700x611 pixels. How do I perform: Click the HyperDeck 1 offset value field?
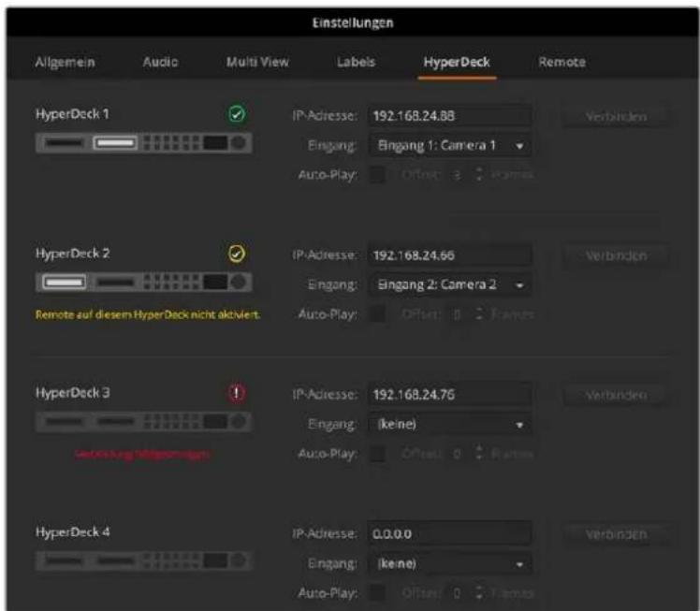tap(457, 175)
